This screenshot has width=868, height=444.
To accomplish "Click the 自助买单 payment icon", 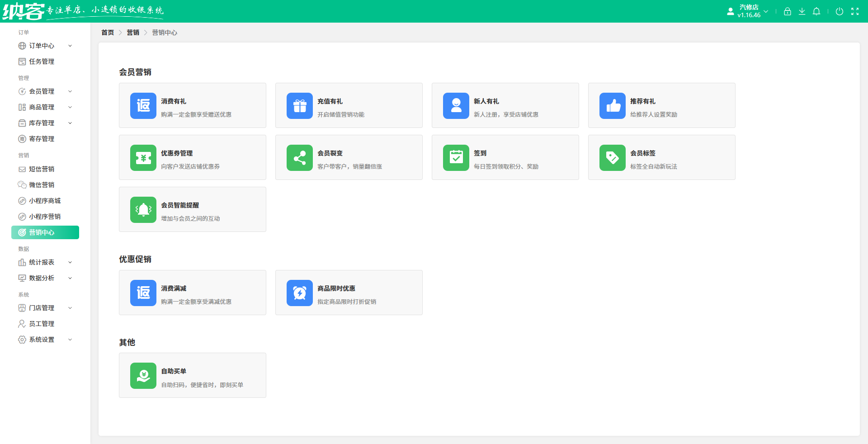I will pos(143,376).
